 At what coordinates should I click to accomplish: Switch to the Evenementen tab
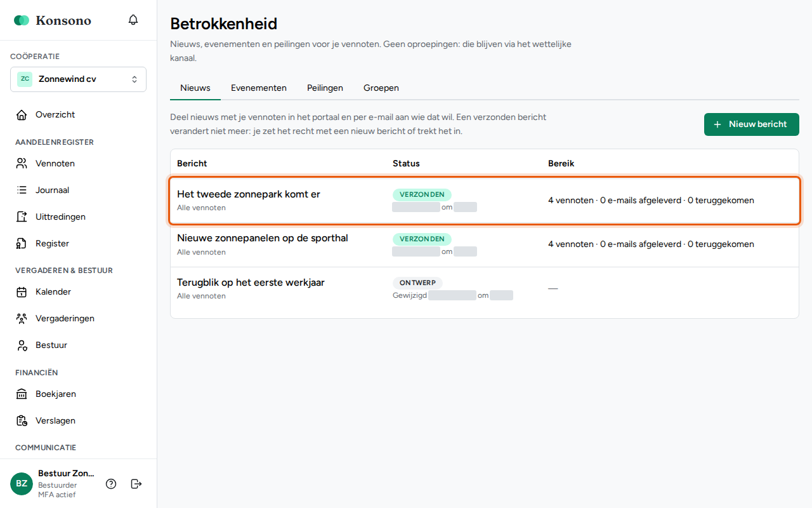(x=259, y=88)
